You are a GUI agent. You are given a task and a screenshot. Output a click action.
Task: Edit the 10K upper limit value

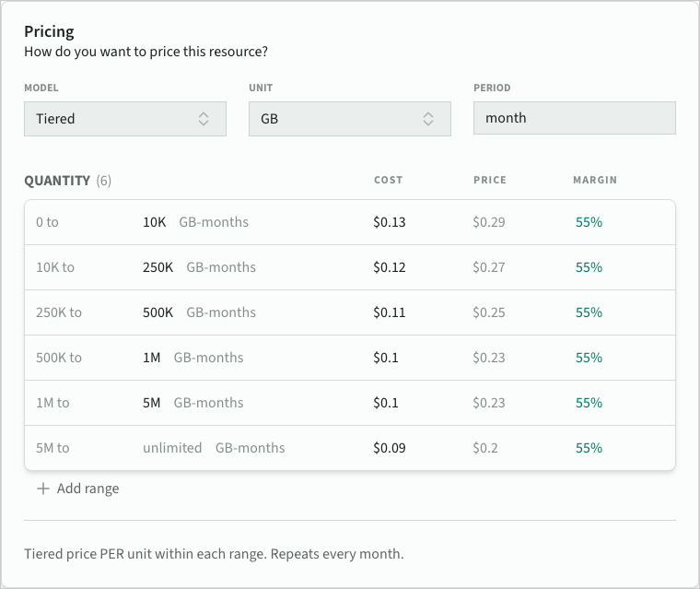[x=154, y=222]
